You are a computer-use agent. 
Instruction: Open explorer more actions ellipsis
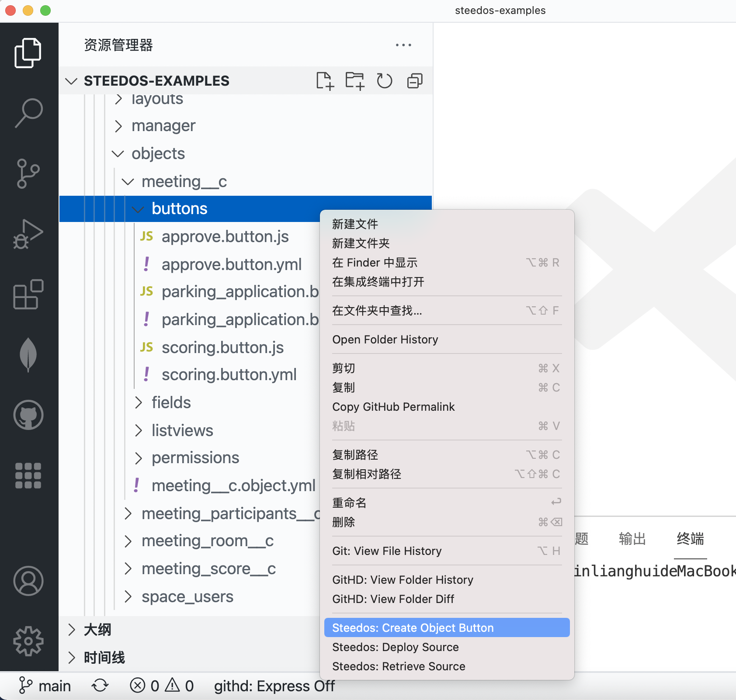click(403, 45)
